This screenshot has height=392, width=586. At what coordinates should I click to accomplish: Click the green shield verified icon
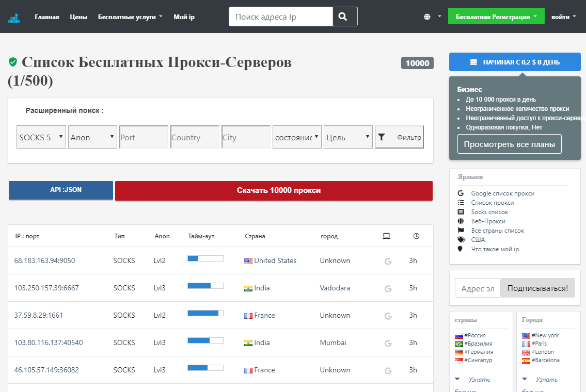[13, 62]
